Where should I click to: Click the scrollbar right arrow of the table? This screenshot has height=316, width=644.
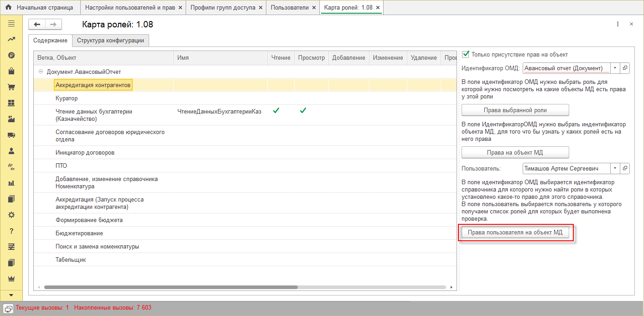452,287
